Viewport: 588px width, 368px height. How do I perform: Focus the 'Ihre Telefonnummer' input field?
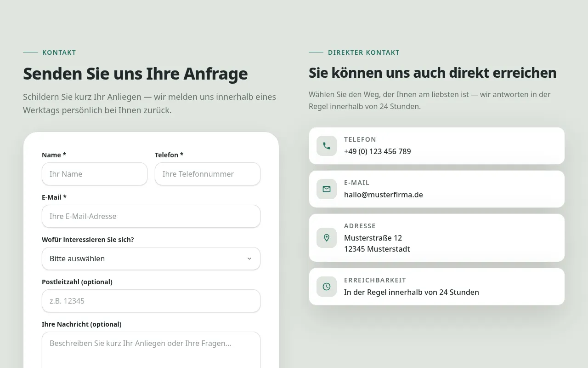point(208,174)
